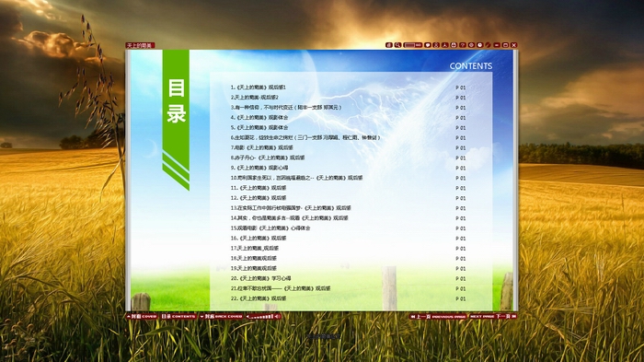Open contents entry 20 学习心得
The height and width of the screenshot is (362, 644).
tap(260, 278)
